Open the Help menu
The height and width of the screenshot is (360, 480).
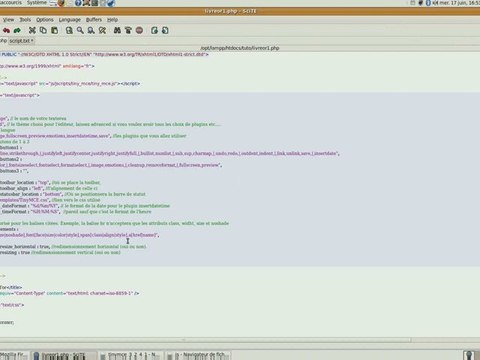[112, 20]
